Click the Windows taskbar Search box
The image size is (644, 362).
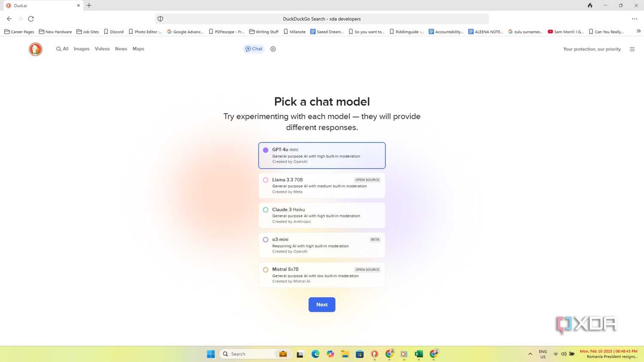256,354
